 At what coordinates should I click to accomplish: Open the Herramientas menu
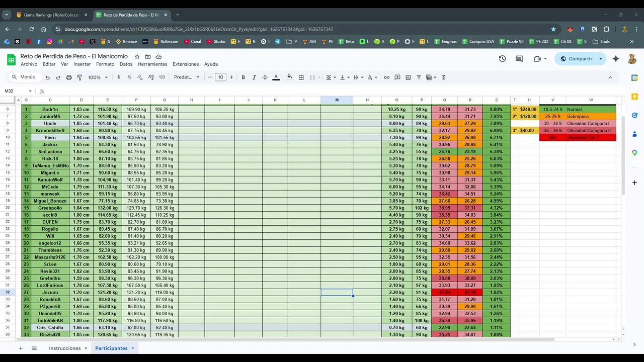(152, 64)
